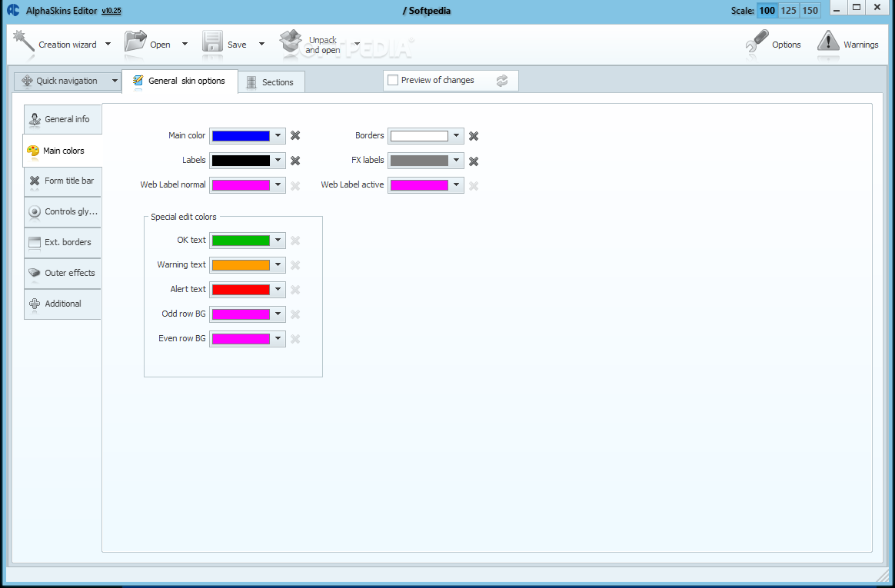Click X icon next to Web Label normal
The width and height of the screenshot is (895, 588).
click(295, 185)
